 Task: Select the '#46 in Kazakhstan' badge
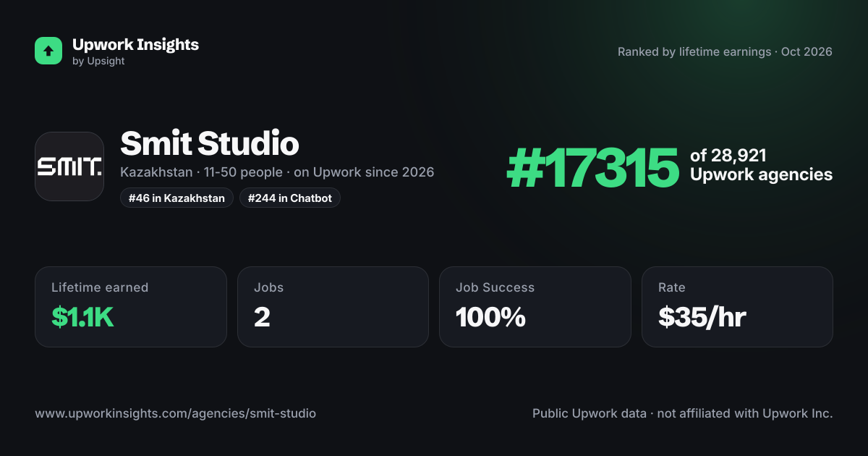176,198
